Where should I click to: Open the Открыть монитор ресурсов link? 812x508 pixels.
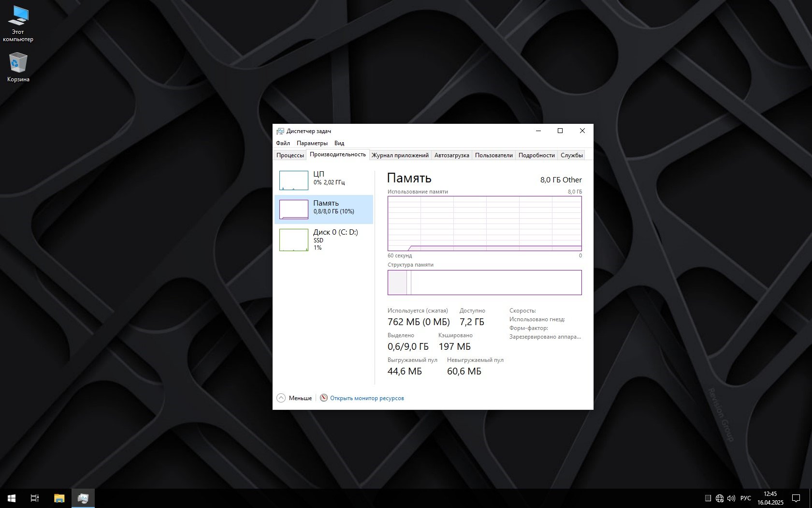point(367,398)
